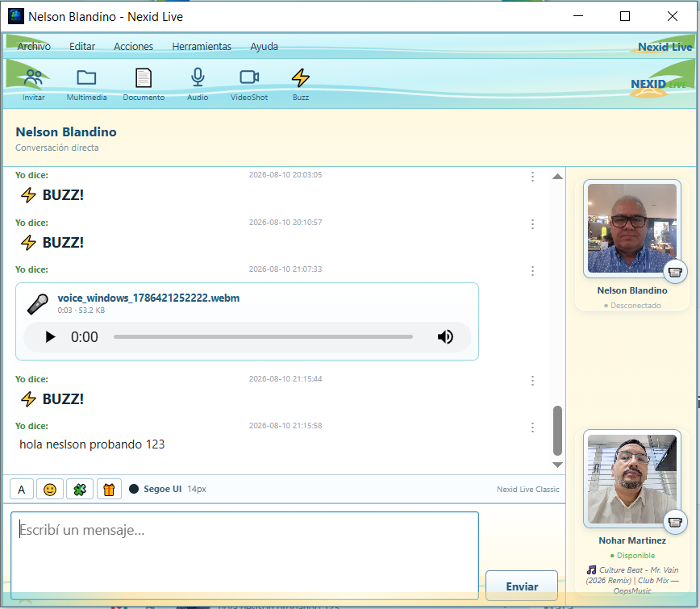Open Nohar Martinez's profile photo
The width and height of the screenshot is (700, 609).
(631, 478)
